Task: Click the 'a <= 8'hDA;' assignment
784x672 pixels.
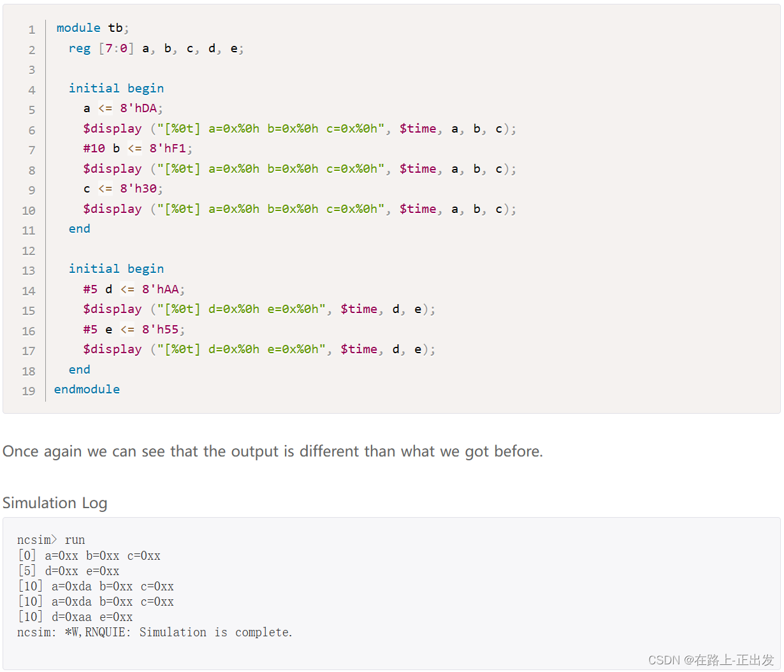Action: tap(123, 108)
